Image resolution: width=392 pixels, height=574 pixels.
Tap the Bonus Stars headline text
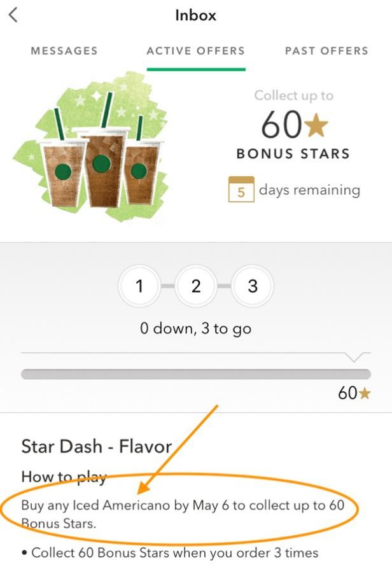tap(293, 154)
